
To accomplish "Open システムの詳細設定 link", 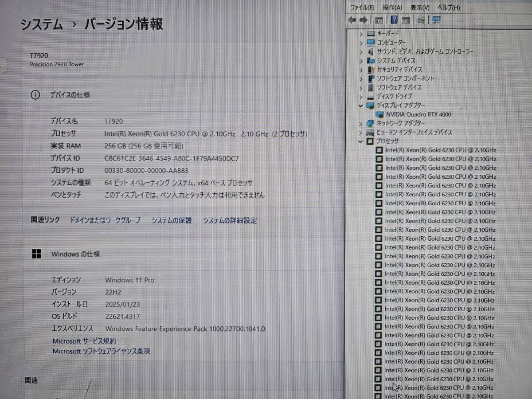I will [x=230, y=220].
